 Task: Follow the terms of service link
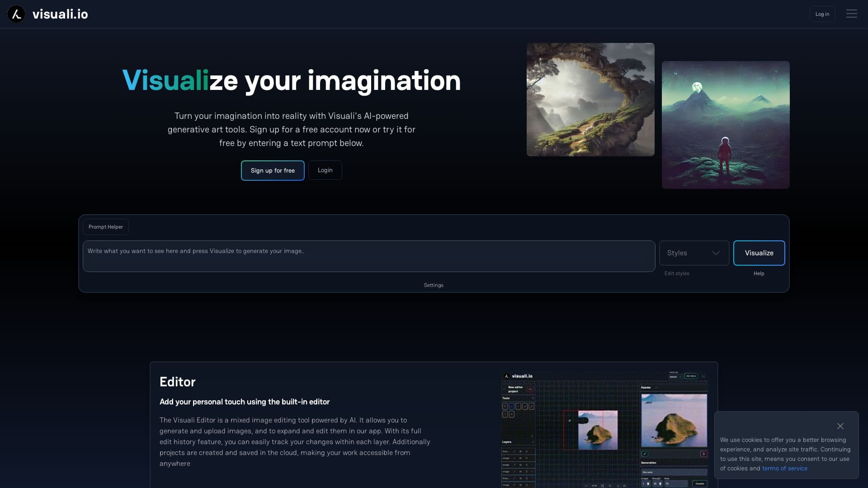(x=784, y=468)
